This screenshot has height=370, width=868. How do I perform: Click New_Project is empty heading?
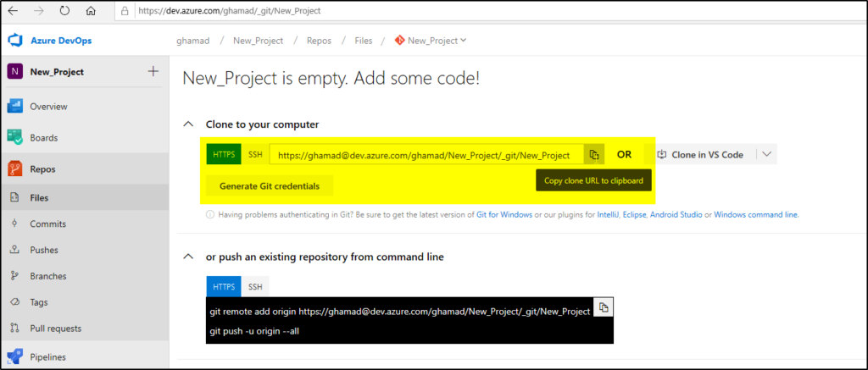(331, 79)
